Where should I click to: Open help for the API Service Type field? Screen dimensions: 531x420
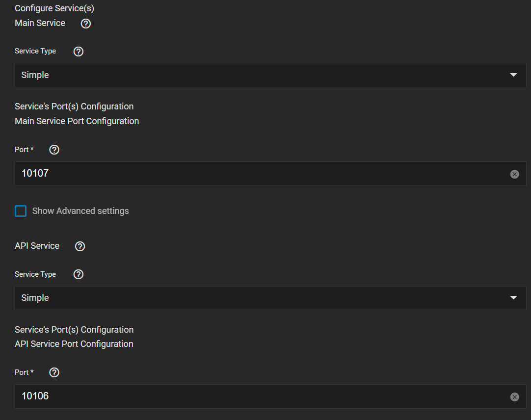click(78, 274)
